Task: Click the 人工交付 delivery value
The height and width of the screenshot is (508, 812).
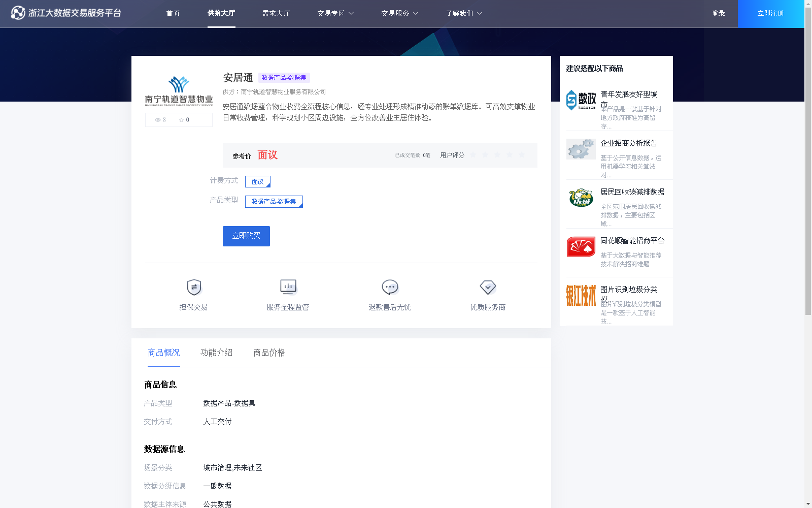Action: [217, 422]
